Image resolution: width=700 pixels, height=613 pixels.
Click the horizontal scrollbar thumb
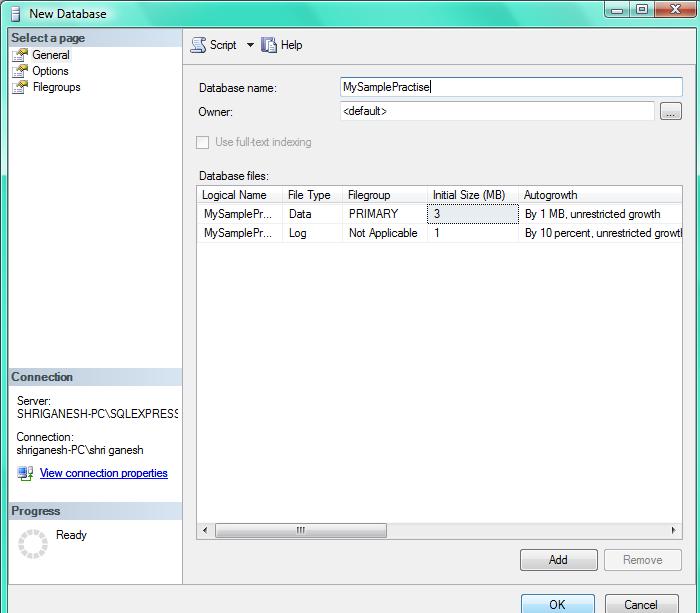coord(300,530)
